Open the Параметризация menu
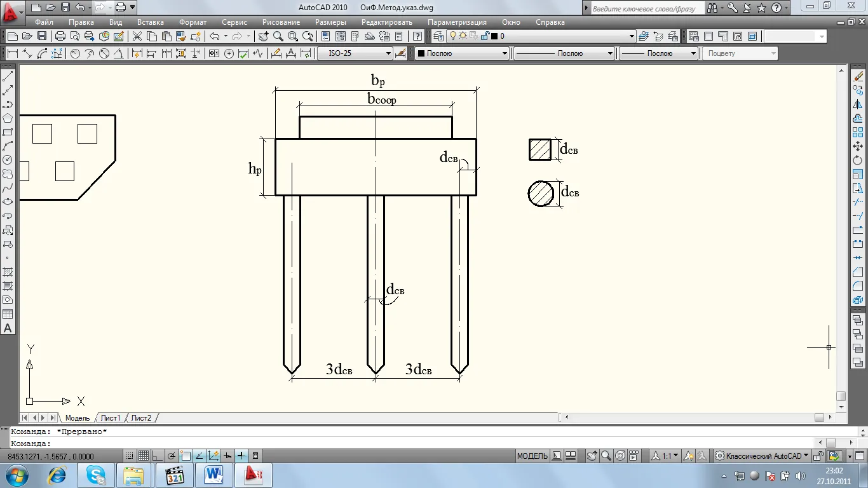 pos(458,22)
